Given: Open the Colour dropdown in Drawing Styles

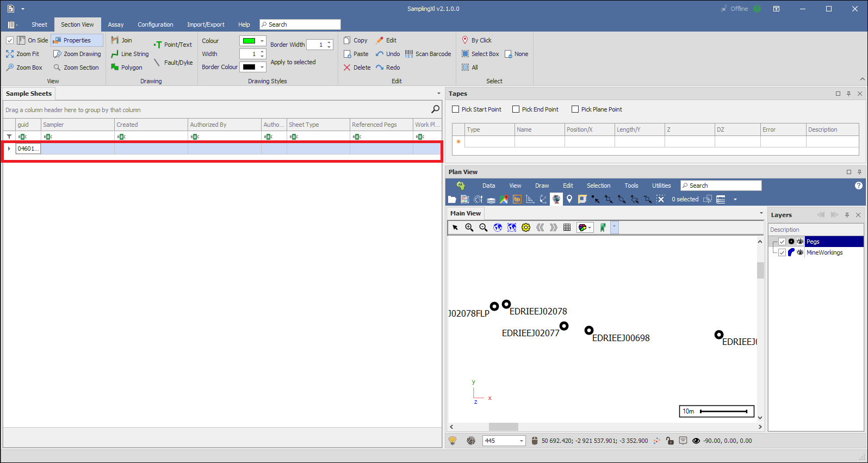Looking at the screenshot, I should 262,41.
